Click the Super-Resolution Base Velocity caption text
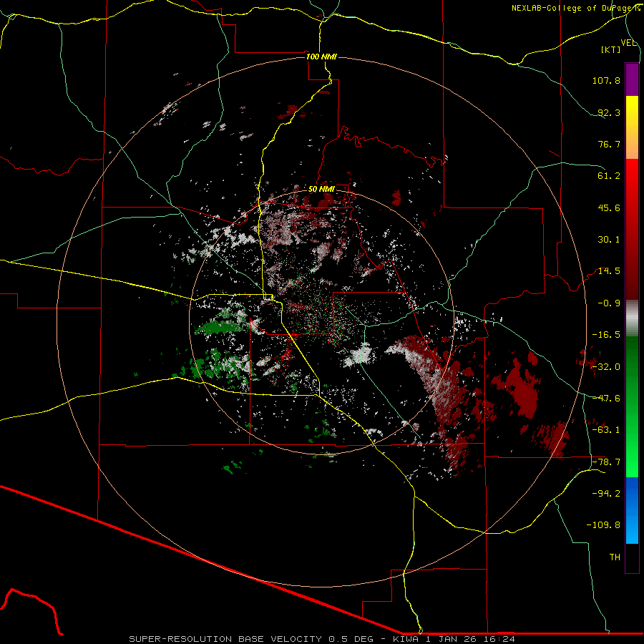 tap(321, 639)
